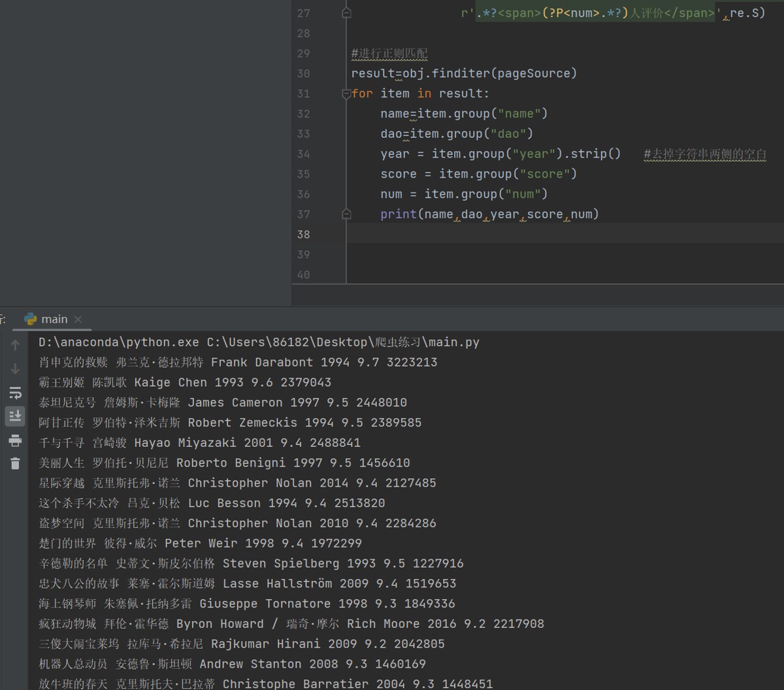
Task: Click the up-arrow icon in the Run console toolbar
Action: click(x=15, y=345)
